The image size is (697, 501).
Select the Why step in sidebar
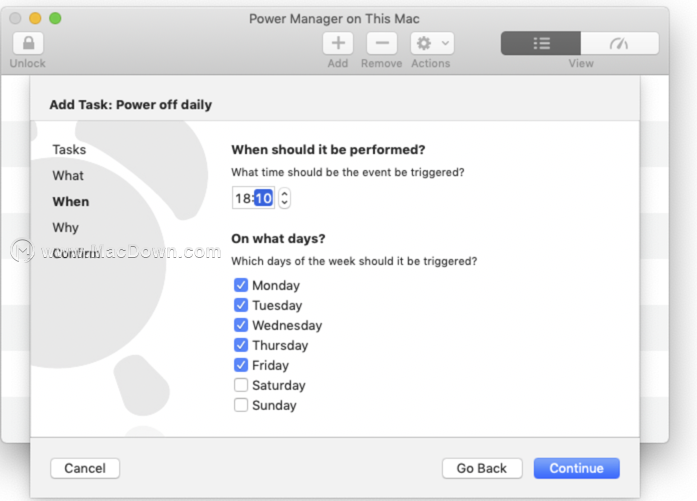tap(65, 228)
